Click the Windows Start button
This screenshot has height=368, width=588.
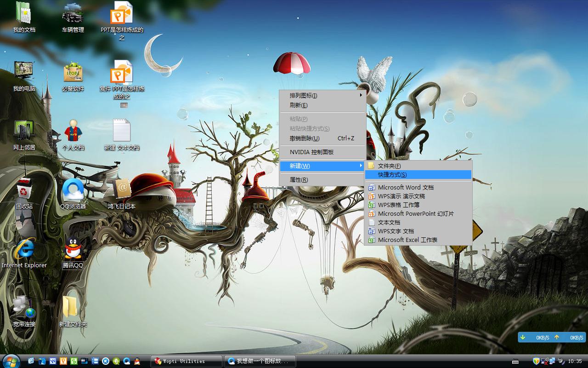tap(11, 361)
